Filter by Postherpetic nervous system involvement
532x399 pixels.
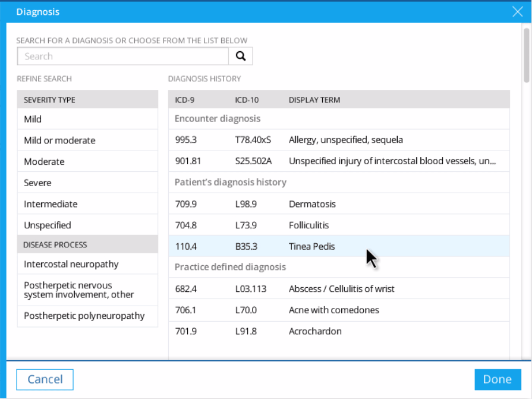pos(87,290)
